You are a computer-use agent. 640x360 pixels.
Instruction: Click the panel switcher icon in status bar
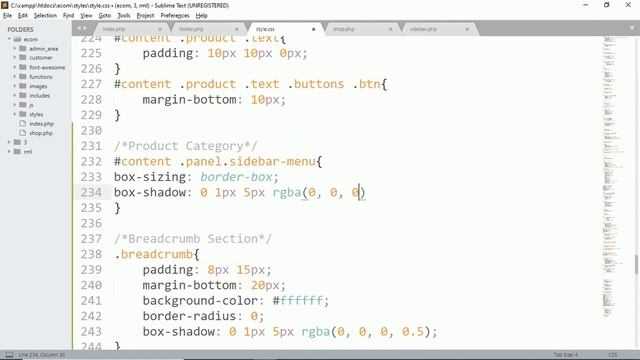point(9,355)
